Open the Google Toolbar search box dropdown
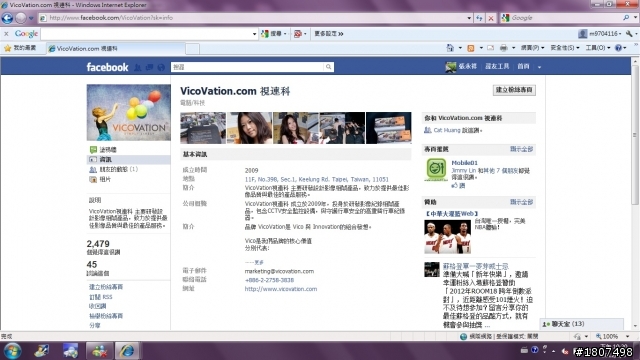Viewport: 640px width, 360px height. click(254, 34)
